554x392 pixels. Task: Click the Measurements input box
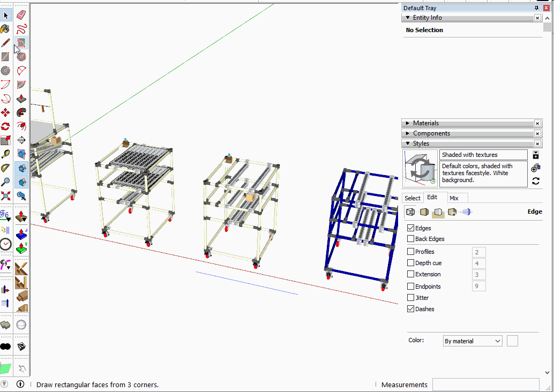coord(486,385)
